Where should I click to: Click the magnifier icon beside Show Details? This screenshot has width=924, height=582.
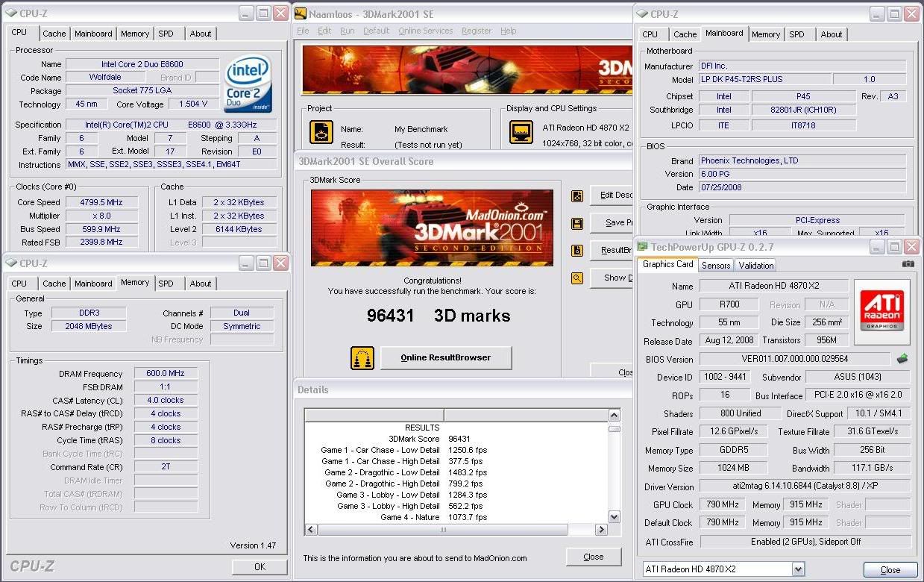click(x=576, y=278)
